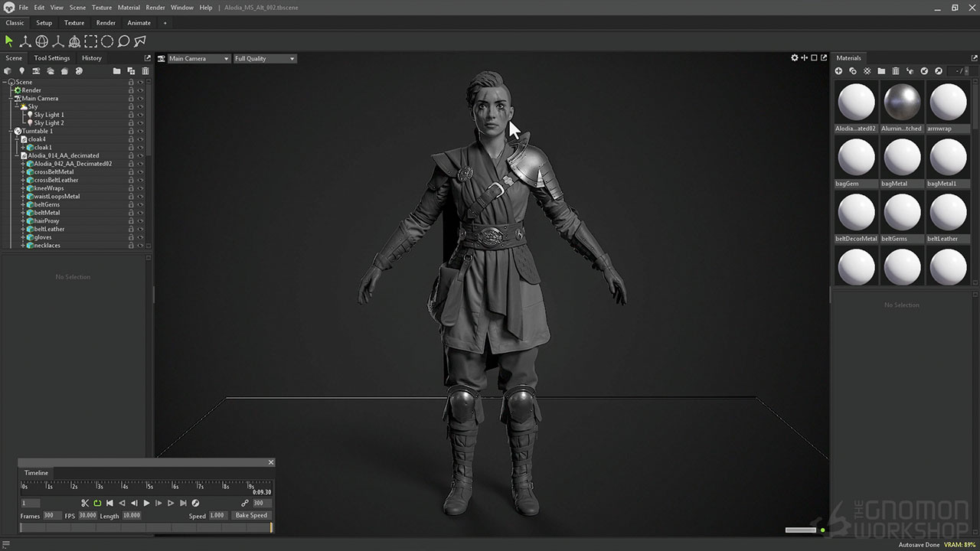The height and width of the screenshot is (551, 980).
Task: Toggle the lock on Main Camera
Action: tap(132, 98)
